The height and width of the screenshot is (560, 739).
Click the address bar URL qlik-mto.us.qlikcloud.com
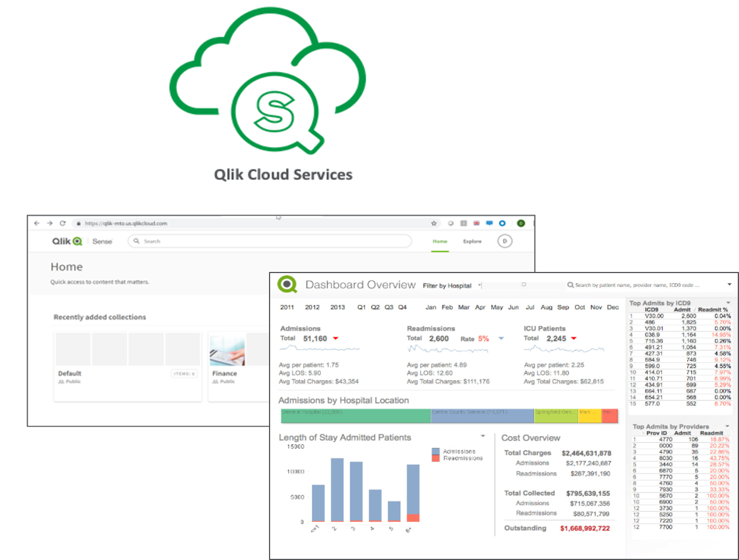click(x=126, y=224)
